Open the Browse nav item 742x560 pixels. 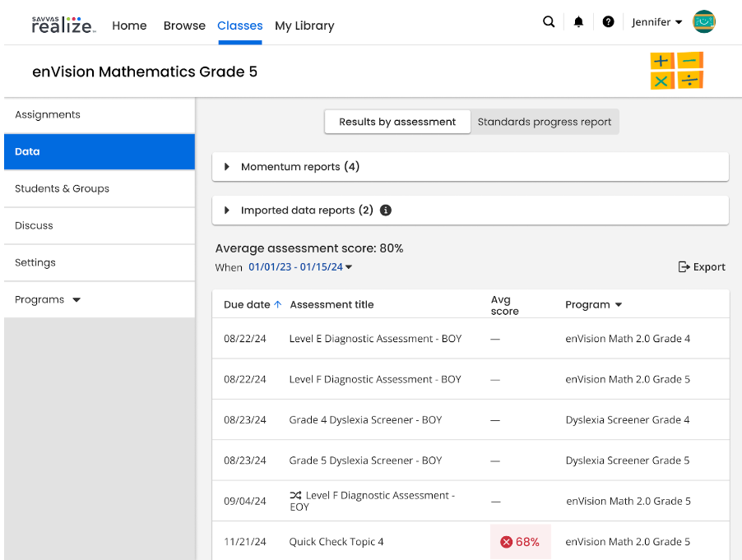pos(184,25)
